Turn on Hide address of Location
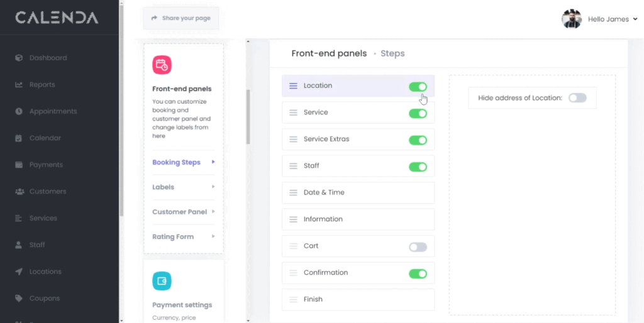The width and height of the screenshot is (644, 323). coord(577,98)
